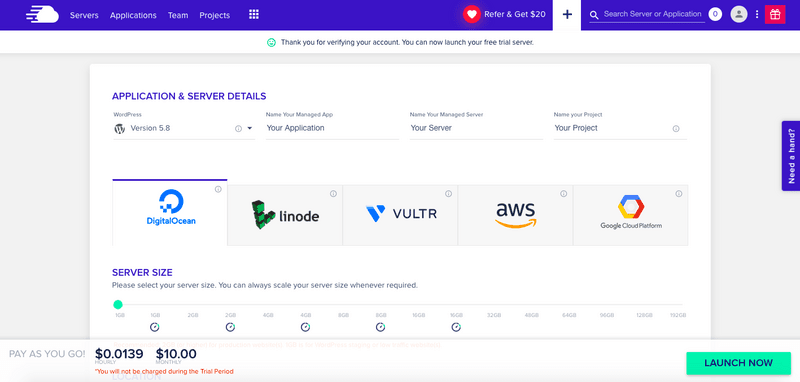Click the gauge icon under 16GB
The width and height of the screenshot is (800, 382).
tap(456, 327)
